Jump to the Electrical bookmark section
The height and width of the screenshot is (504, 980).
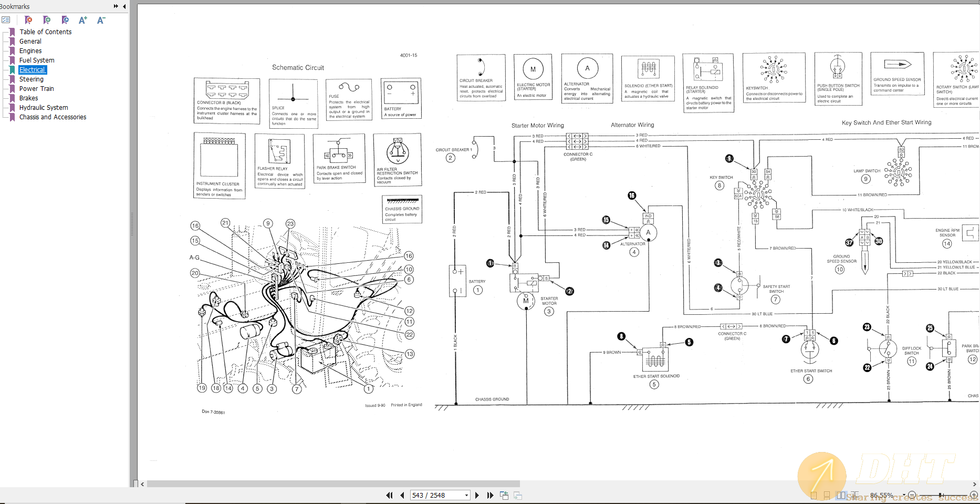[x=32, y=69]
